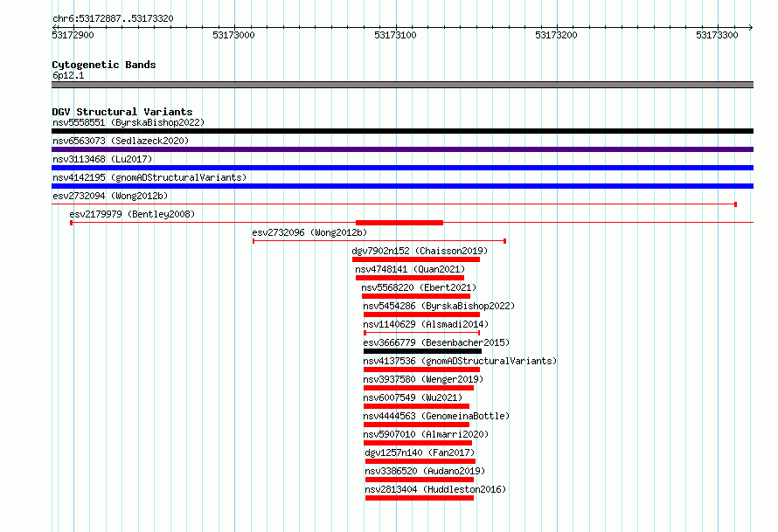Open nsv5907010 (Almarri2020) variant label
Image resolution: width=778 pixels, height=532 pixels.
[x=426, y=434]
